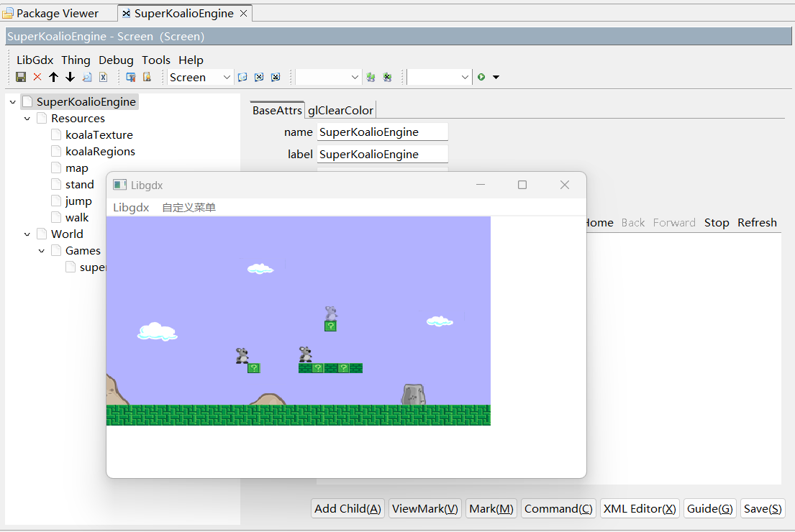Move item up with up arrow
795x532 pixels.
pyautogui.click(x=53, y=77)
